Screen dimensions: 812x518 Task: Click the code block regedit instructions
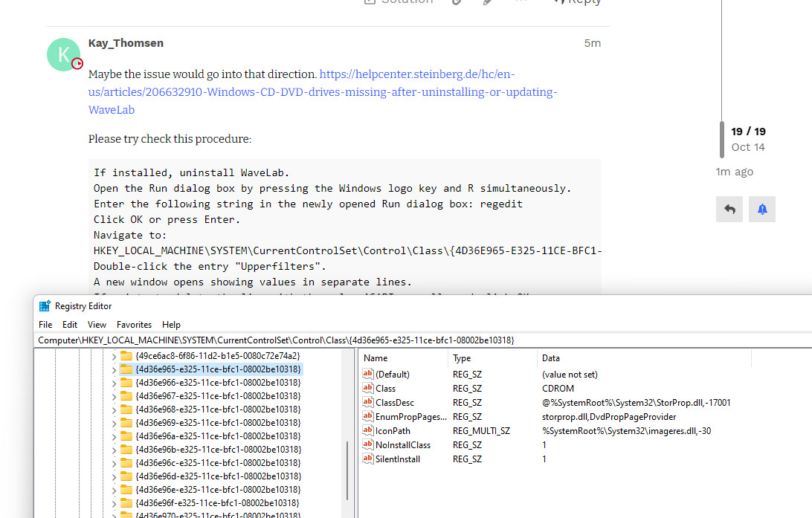point(345,227)
